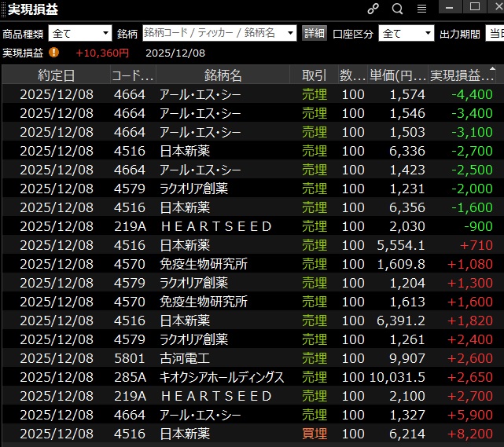Expand the 商品種類 dropdown
Viewport: 504px width, 447px height.
click(x=105, y=34)
